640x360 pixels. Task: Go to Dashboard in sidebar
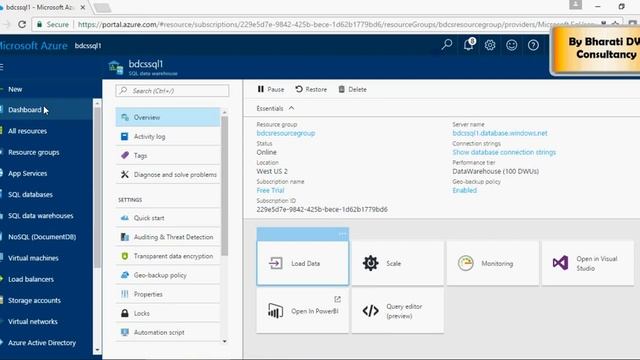pyautogui.click(x=46, y=110)
